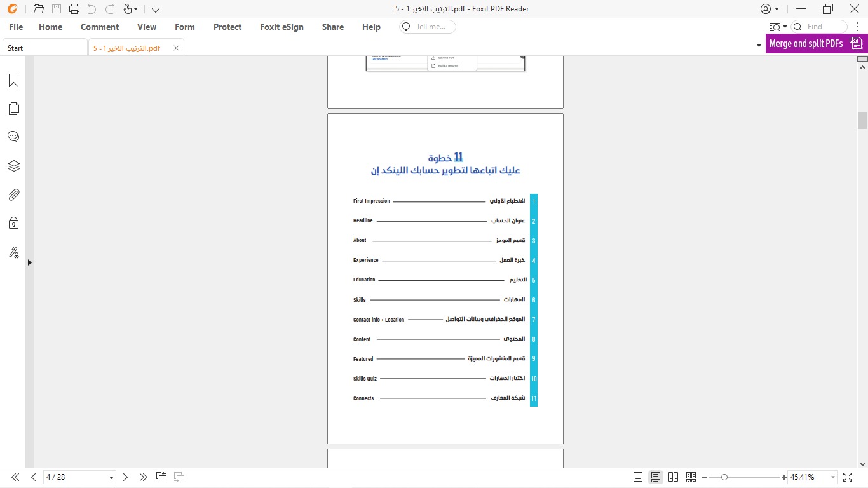
Task: Open the 45.41% zoom level dropdown
Action: (x=832, y=477)
